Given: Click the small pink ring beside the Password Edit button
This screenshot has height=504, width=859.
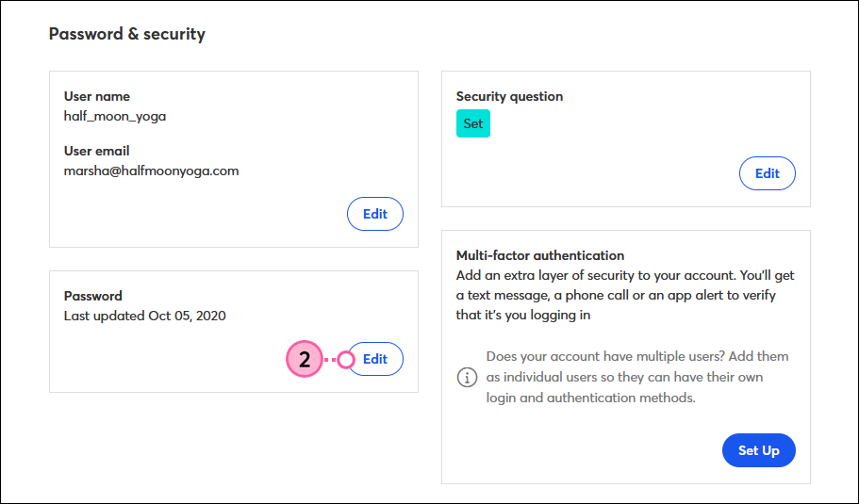Looking at the screenshot, I should pos(346,360).
